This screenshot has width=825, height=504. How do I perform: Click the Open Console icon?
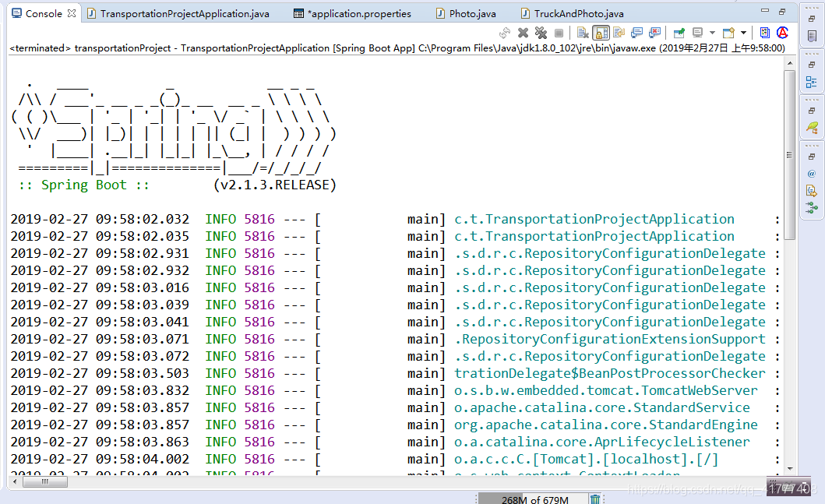(x=728, y=33)
